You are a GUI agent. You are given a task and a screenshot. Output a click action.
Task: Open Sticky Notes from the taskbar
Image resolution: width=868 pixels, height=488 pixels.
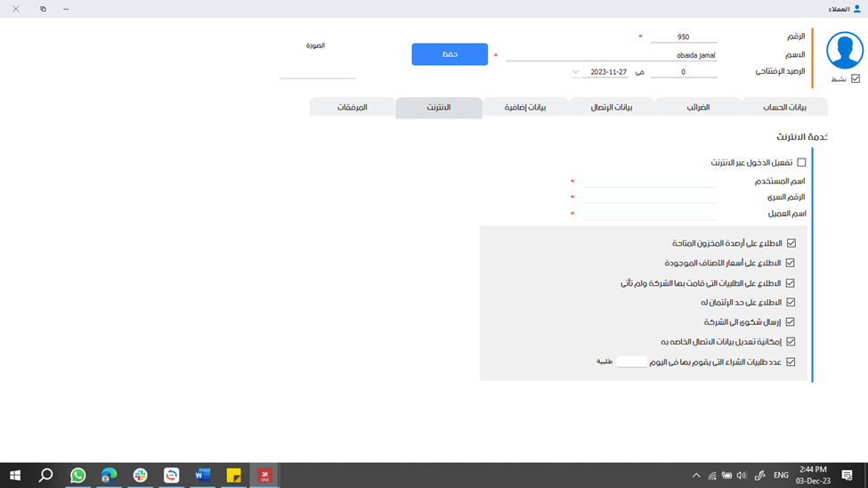[x=233, y=476]
